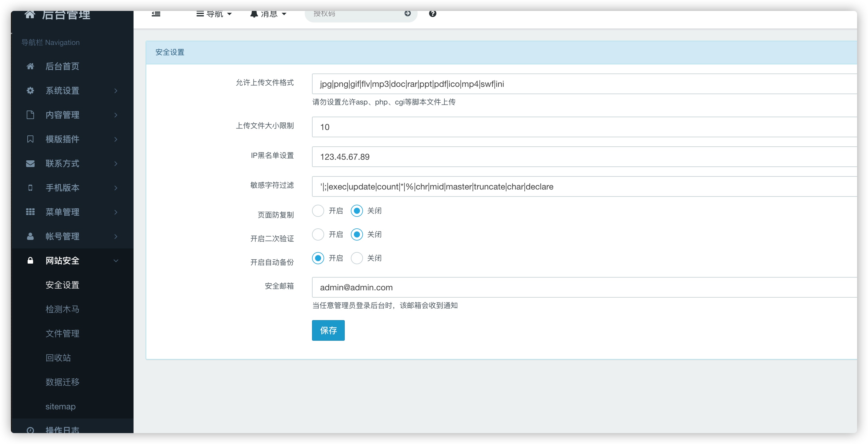Screen dimensions: 868x444
Task: Open the 检测木马 submenu item
Action: (x=62, y=309)
